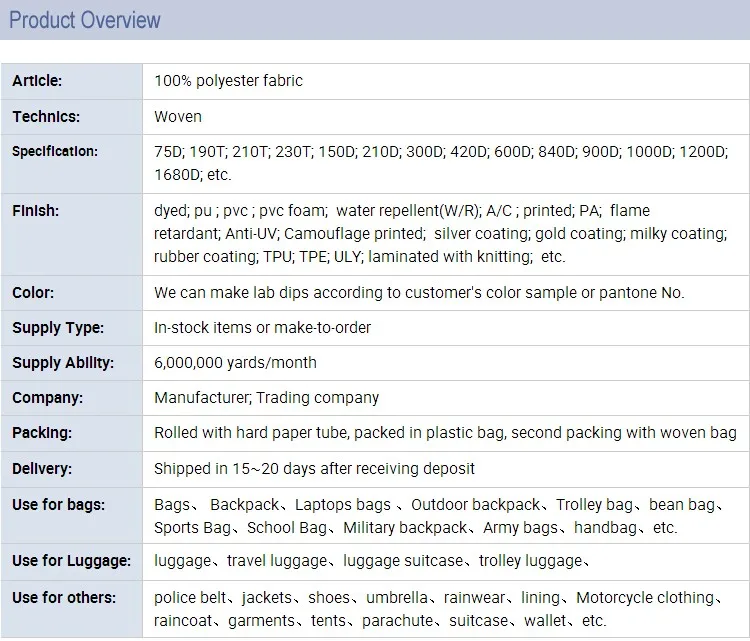Select the Specification row label
750x641 pixels.
point(55,152)
